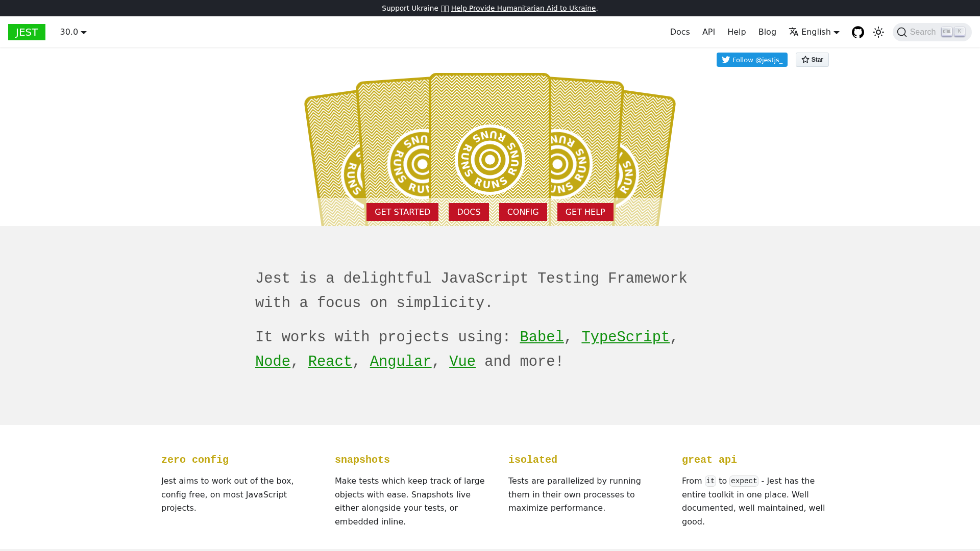Toggle light and dark theme with the sun icon
980x551 pixels.
[878, 32]
